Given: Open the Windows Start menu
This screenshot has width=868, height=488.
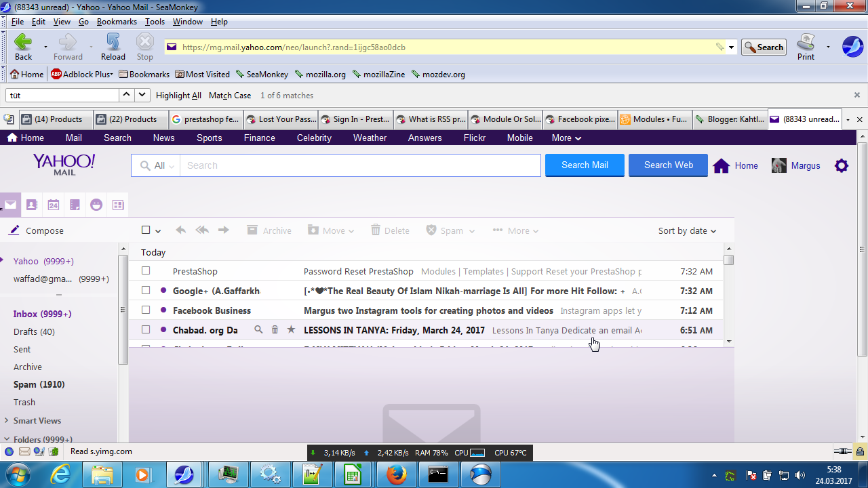Looking at the screenshot, I should 18,474.
